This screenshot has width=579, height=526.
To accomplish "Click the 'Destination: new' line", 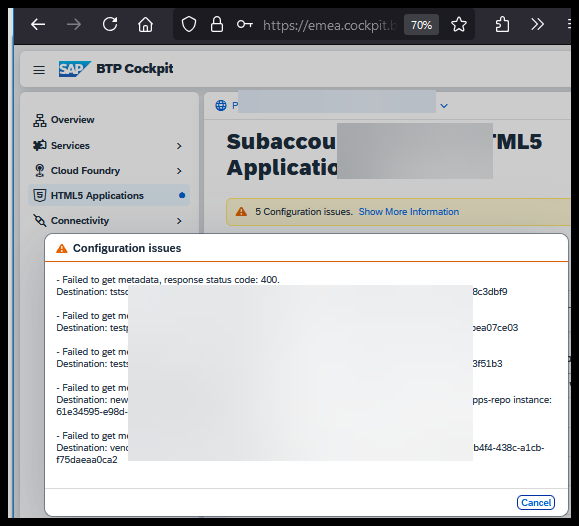I will tap(92, 400).
